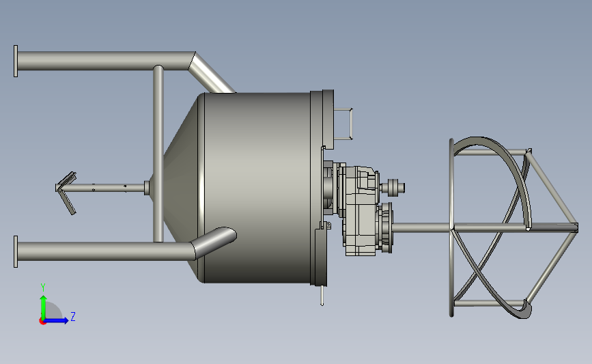
Task: Click the red X axis dot at triad origin
Action: coord(42,322)
